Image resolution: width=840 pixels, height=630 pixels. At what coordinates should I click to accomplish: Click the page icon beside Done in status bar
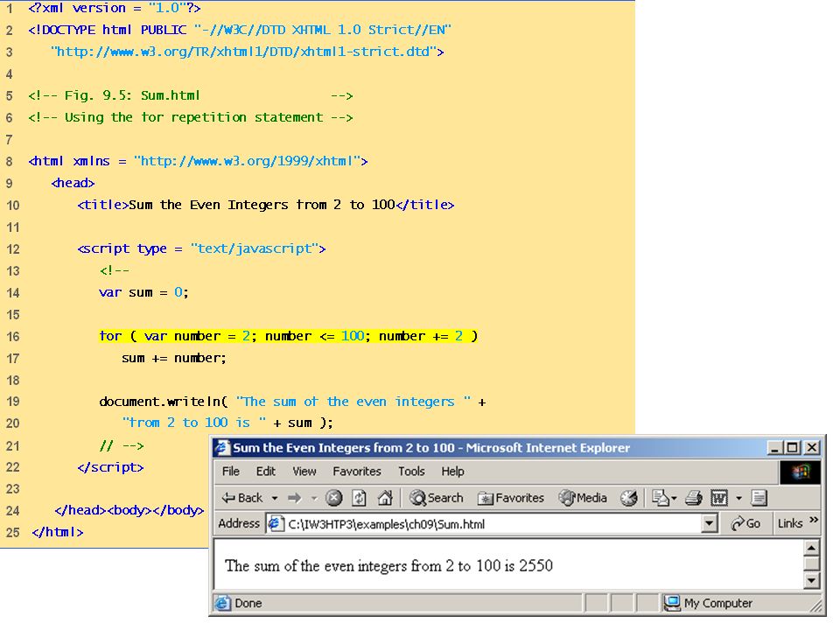[x=222, y=603]
